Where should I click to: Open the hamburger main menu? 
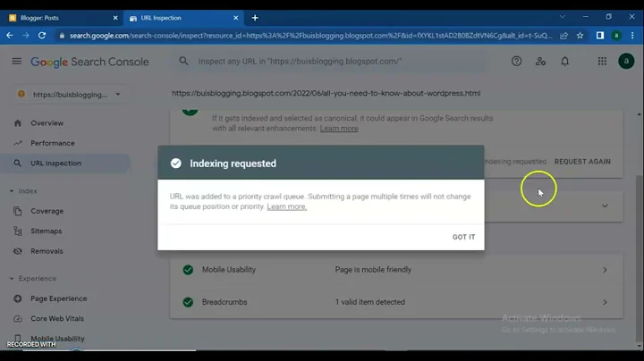(16, 62)
